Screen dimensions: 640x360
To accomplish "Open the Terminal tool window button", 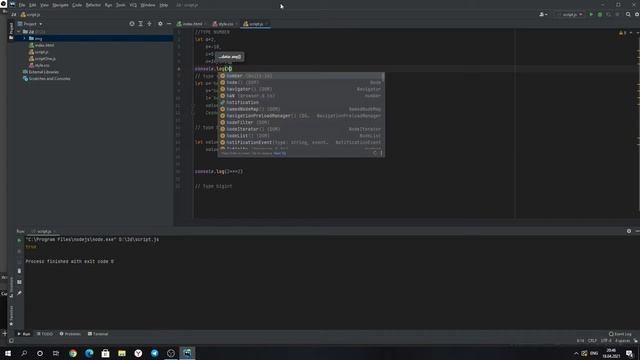I will (x=98, y=334).
